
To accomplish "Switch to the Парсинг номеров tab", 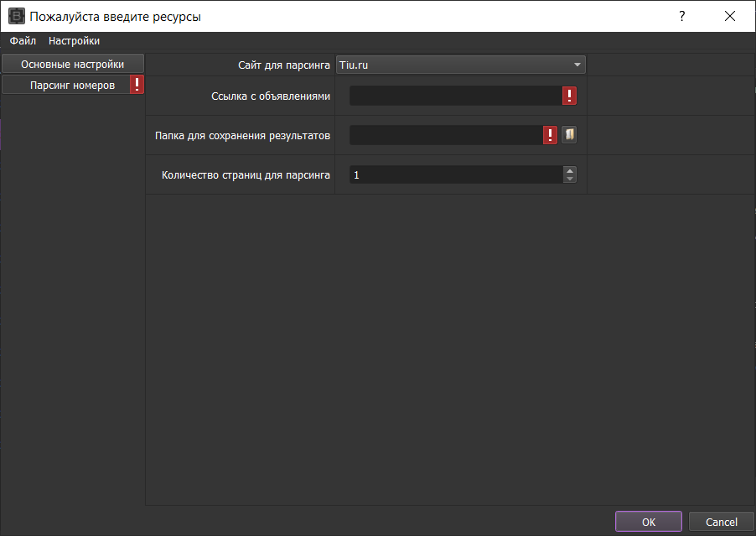I will 65,85.
